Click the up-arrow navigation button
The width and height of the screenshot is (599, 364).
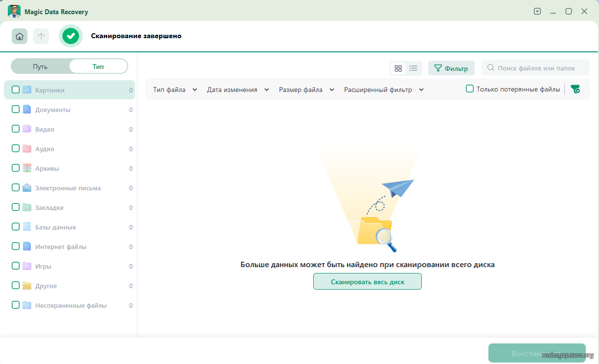(41, 36)
